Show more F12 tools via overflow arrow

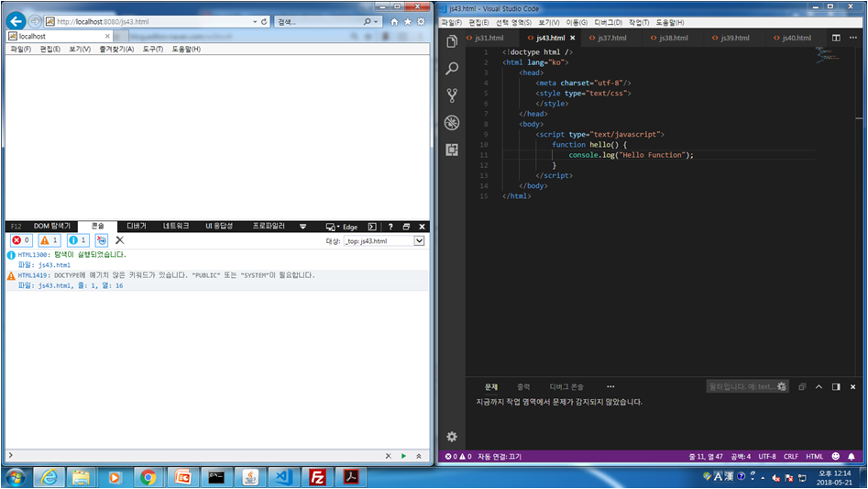[x=302, y=227]
